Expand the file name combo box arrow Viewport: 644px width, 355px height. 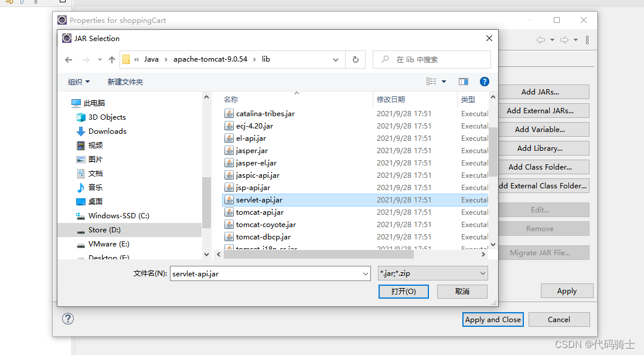366,273
